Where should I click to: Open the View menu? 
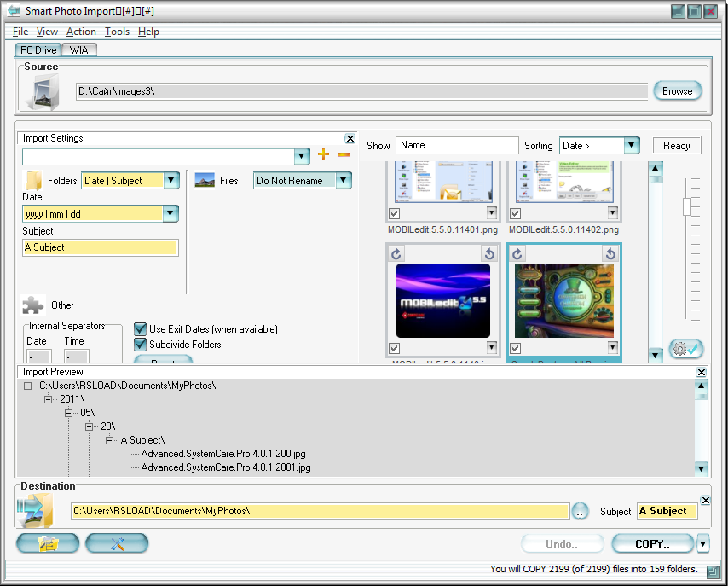[x=47, y=32]
